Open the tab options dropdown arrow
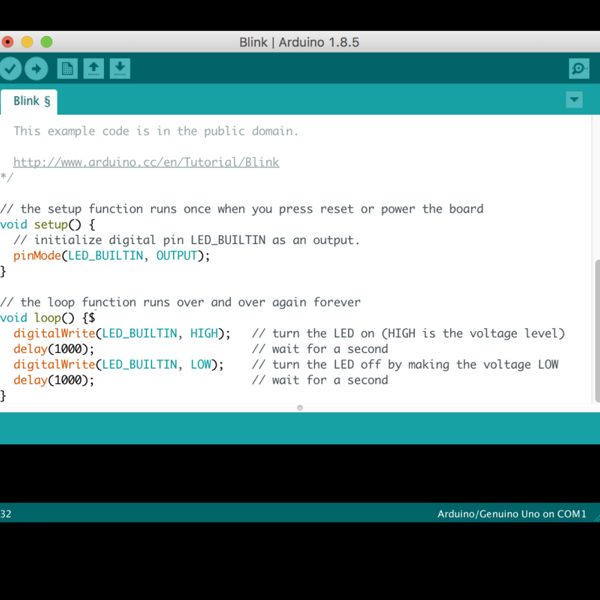 click(x=574, y=100)
